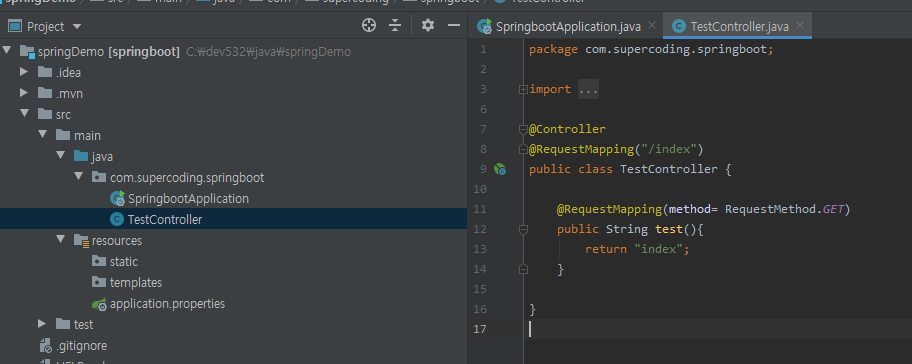Click the fold end marker on line 14
This screenshot has width=912, height=364.
[523, 269]
